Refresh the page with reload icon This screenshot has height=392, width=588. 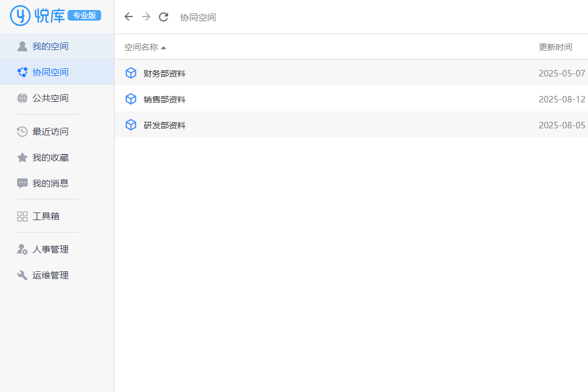point(163,17)
